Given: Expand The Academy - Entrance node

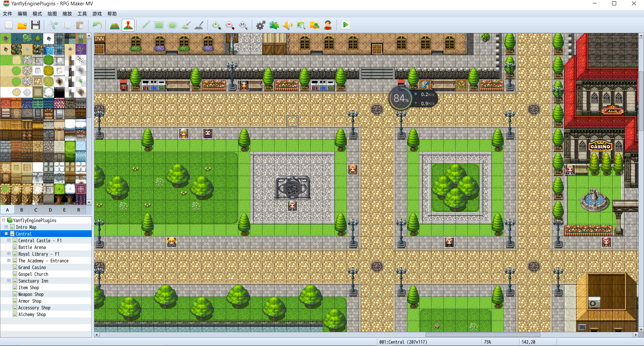Looking at the screenshot, I should tap(9, 260).
